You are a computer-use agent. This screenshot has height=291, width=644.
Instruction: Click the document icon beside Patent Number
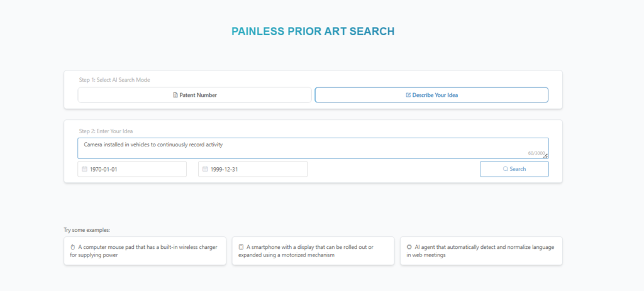(175, 95)
